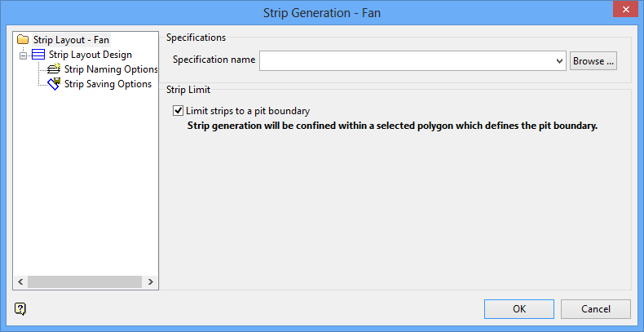
Task: Select the Strip Layout Design tree label
Action: [90, 55]
